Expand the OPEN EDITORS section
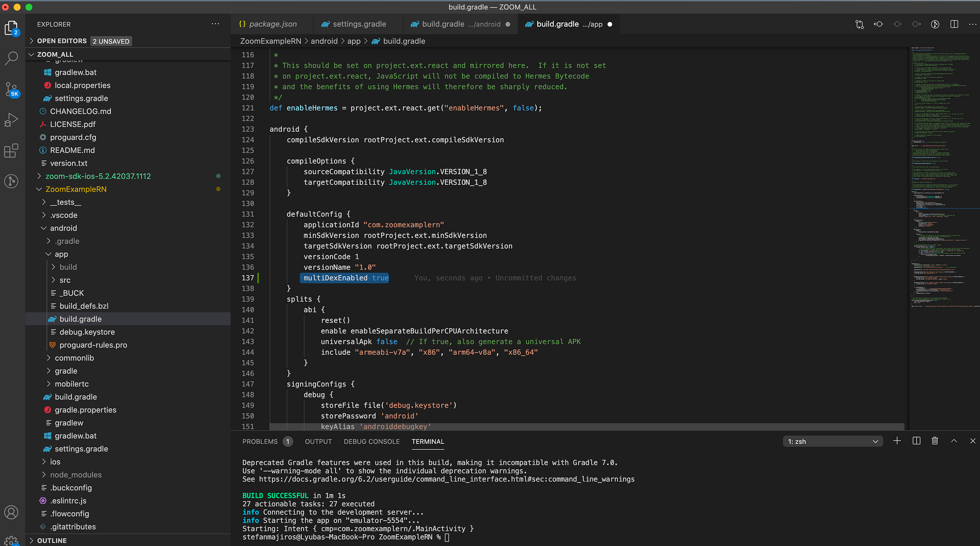 point(61,41)
